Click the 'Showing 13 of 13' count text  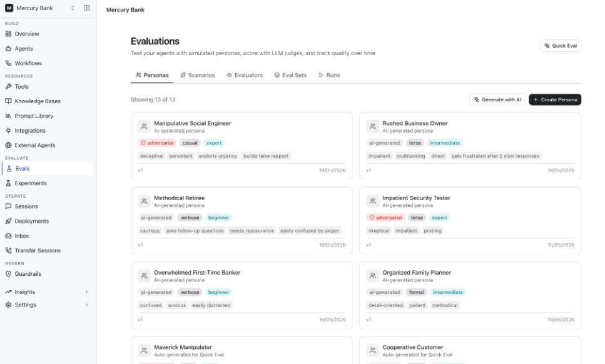[x=153, y=100]
